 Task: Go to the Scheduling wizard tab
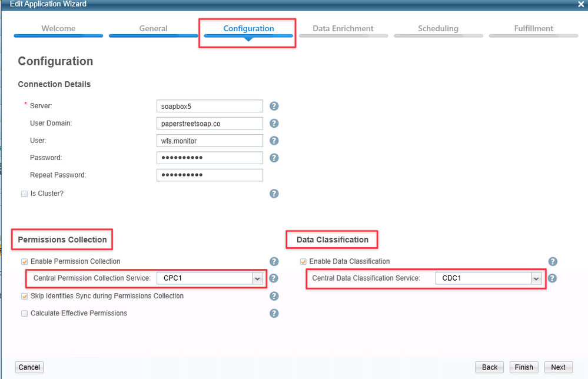click(438, 29)
